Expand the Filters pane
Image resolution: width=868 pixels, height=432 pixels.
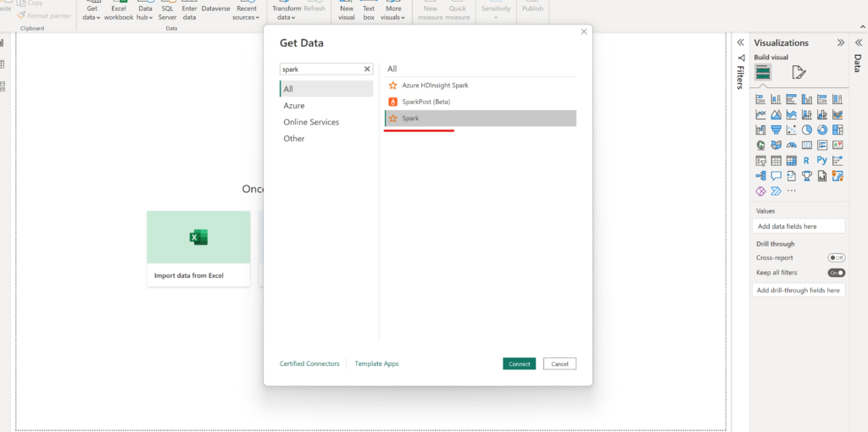[x=740, y=42]
